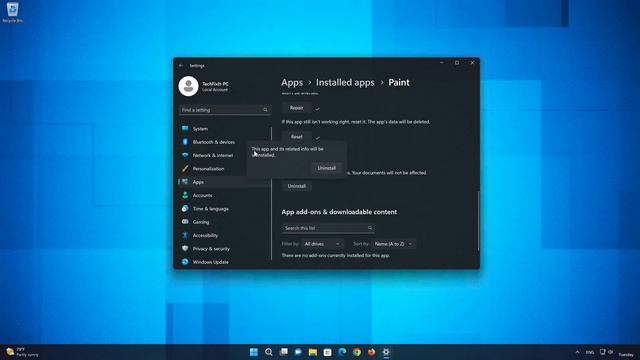Screen dimensions: 640x360
Task: Click the Settings back arrow
Action: (x=181, y=65)
